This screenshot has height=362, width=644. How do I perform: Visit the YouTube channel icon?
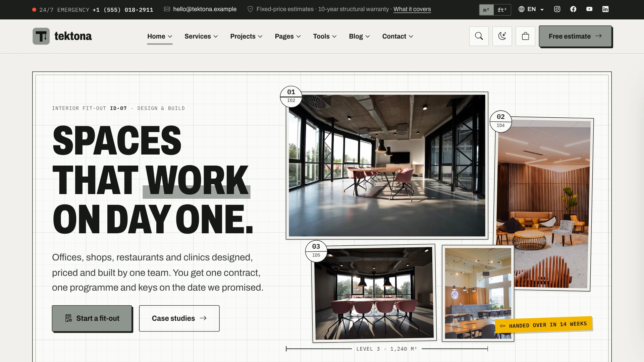[x=589, y=9]
